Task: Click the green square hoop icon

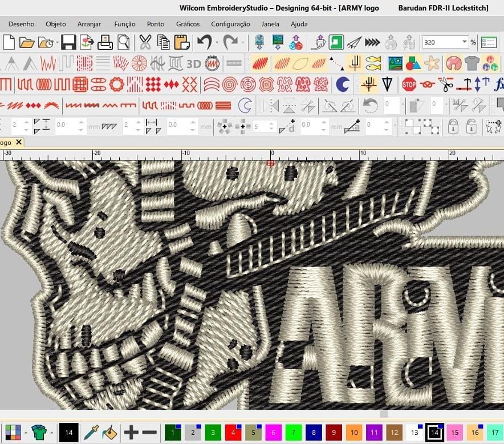Action: click(x=336, y=42)
